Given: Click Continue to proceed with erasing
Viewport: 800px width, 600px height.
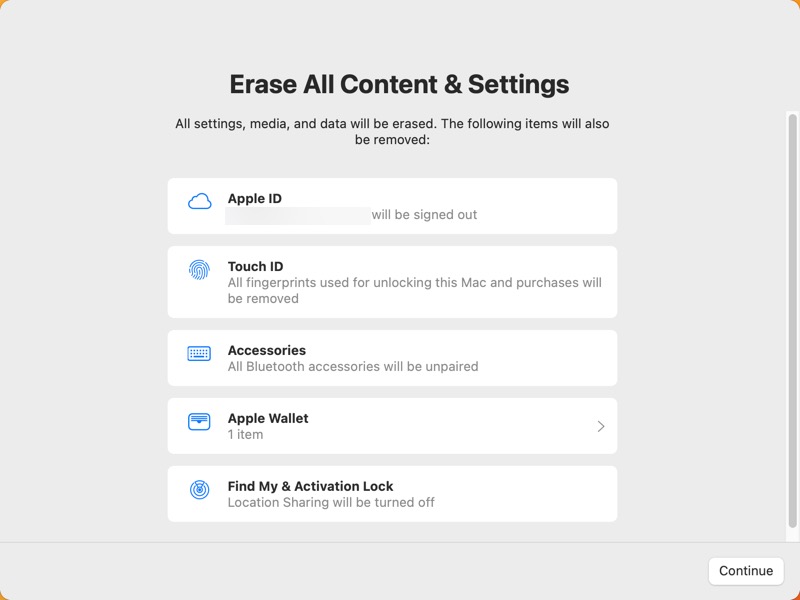Looking at the screenshot, I should coord(745,571).
